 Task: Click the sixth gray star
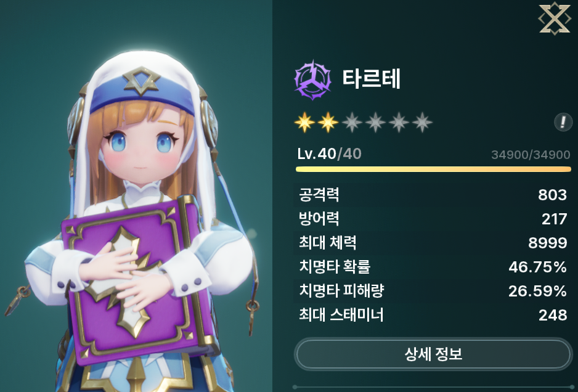(422, 123)
